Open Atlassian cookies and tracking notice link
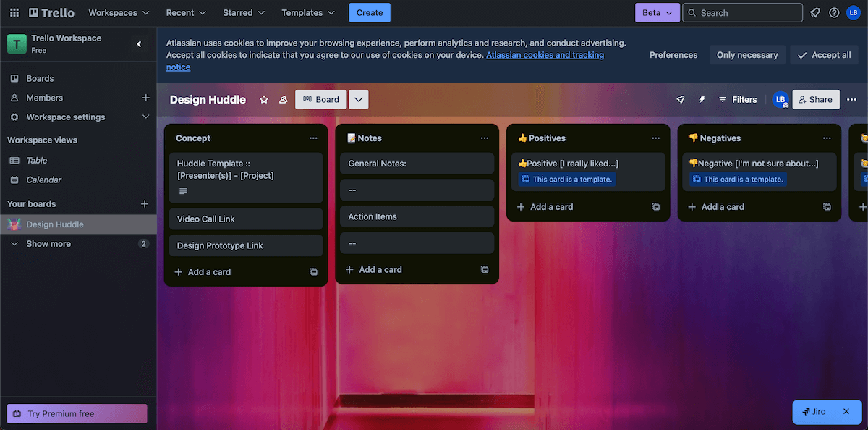 pos(545,56)
